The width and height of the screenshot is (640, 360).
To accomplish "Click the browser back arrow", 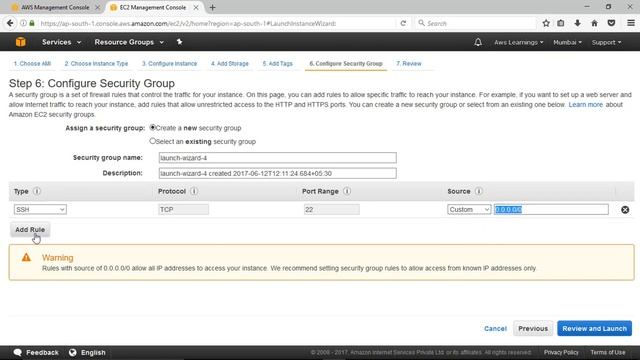I will click(x=10, y=23).
